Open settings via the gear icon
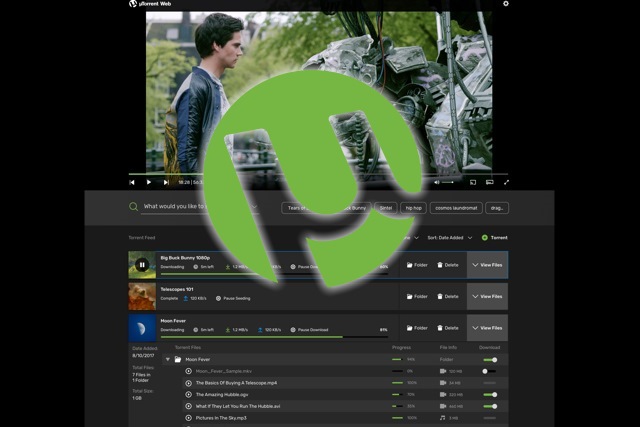Viewport: 640px width, 427px height. click(x=506, y=4)
